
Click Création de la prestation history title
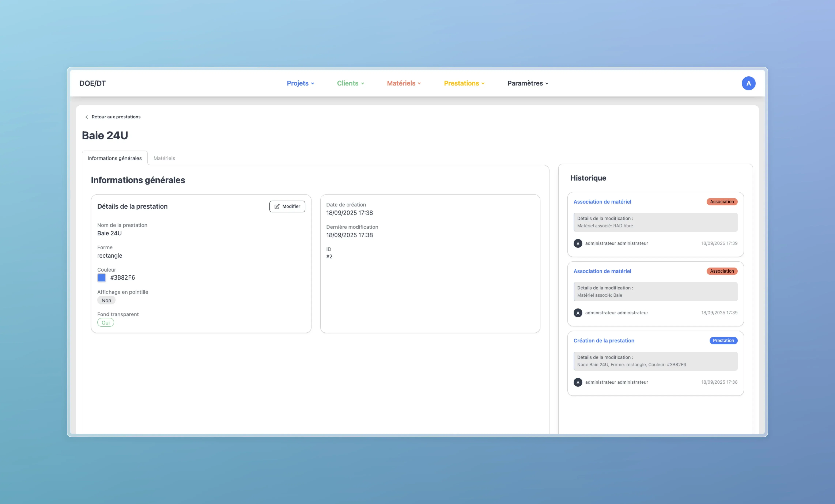click(604, 341)
